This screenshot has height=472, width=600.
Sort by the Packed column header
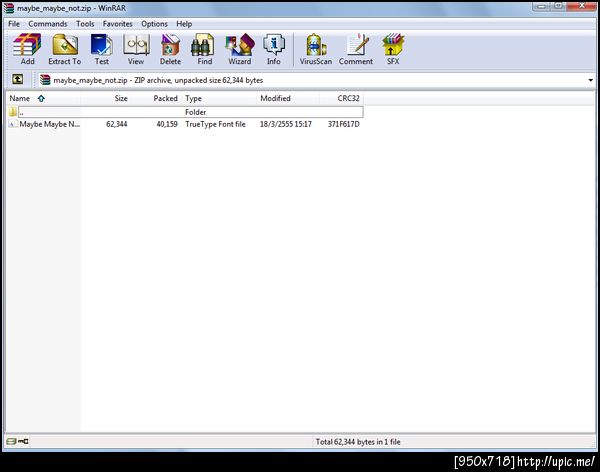156,98
